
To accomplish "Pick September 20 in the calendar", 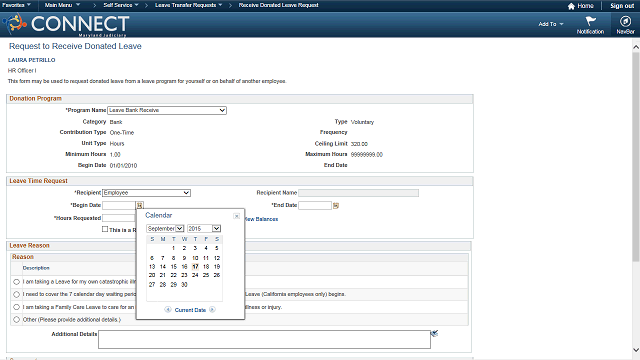I will point(152,276).
